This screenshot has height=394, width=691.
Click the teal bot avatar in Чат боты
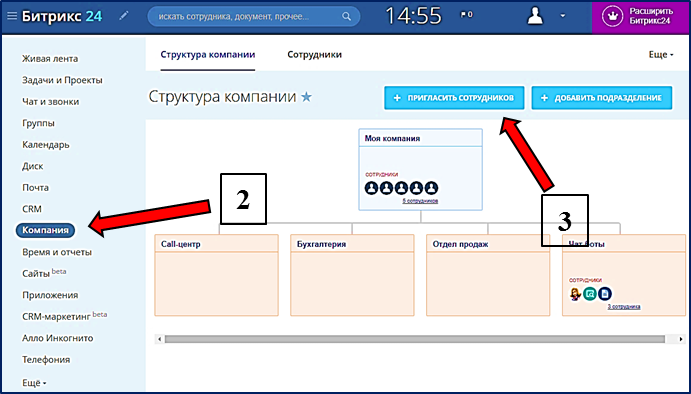click(590, 294)
